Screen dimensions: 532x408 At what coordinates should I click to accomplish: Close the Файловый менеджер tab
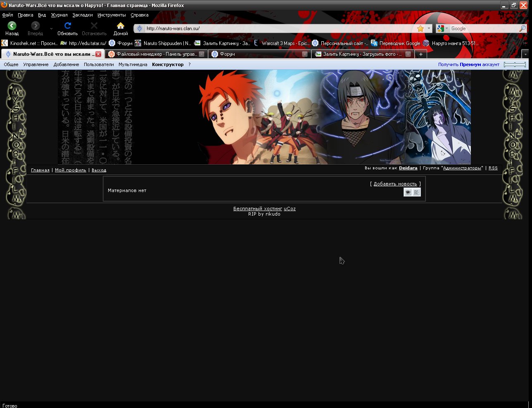202,54
